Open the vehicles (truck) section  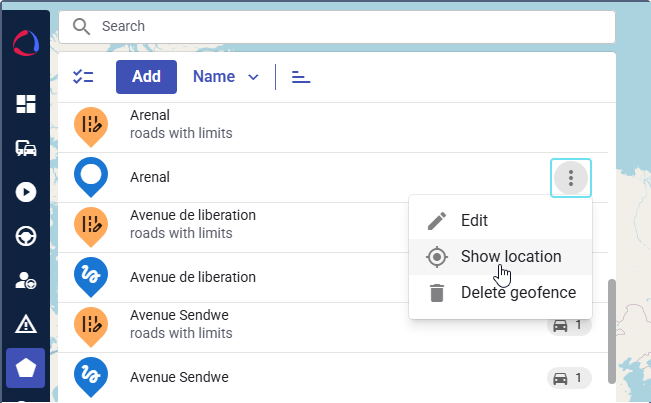click(26, 148)
